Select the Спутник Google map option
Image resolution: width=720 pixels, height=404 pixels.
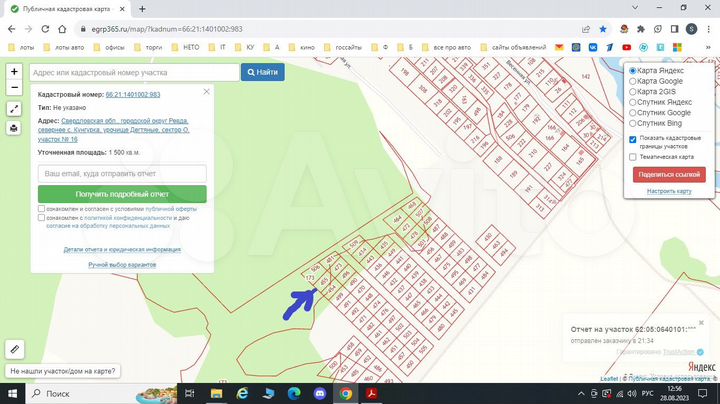pyautogui.click(x=633, y=113)
